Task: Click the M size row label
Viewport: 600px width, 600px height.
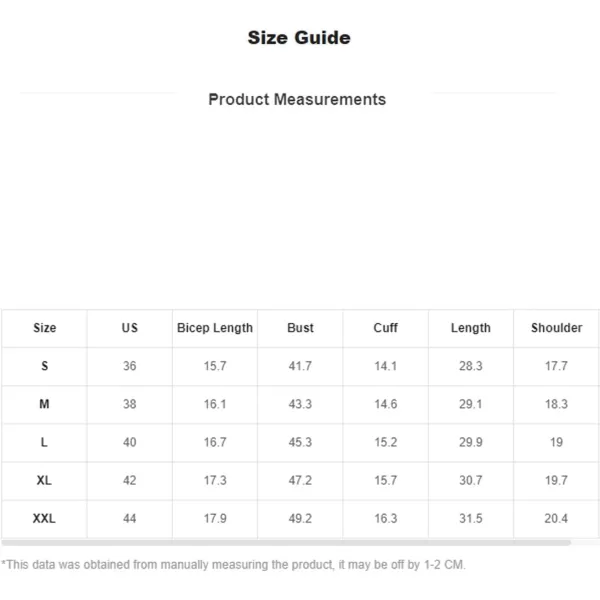Action: 44,404
